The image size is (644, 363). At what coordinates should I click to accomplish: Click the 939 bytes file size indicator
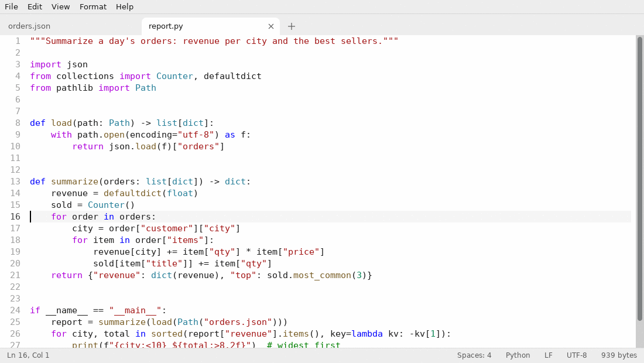619,355
